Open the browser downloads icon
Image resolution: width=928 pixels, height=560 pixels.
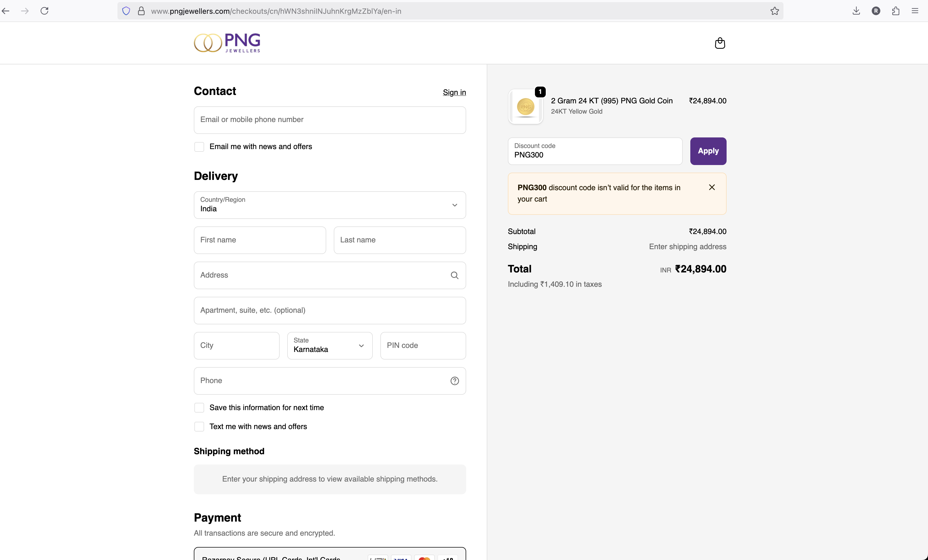coord(856,11)
